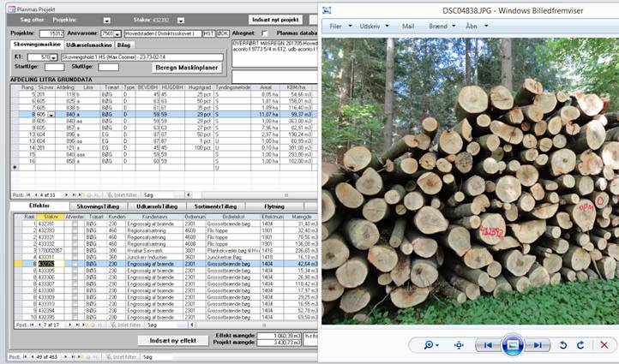
Task: Click the fit-to-window actual size icon
Action: [459, 345]
